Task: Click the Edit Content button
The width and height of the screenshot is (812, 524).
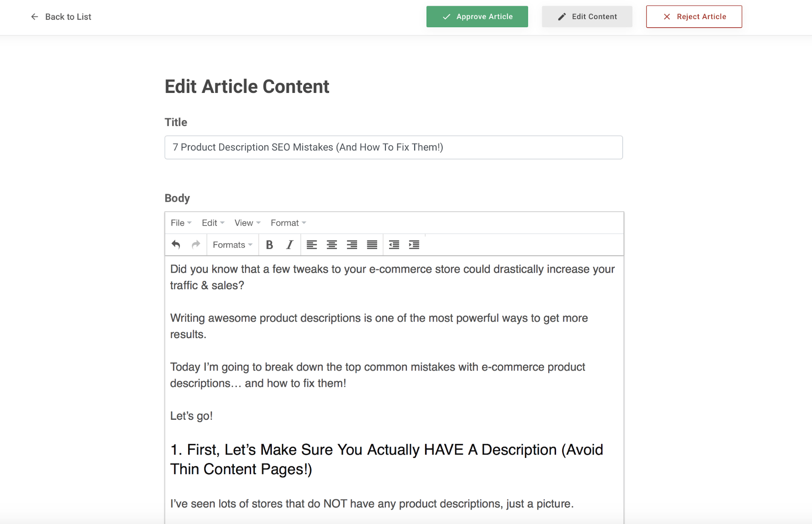Action: tap(587, 17)
